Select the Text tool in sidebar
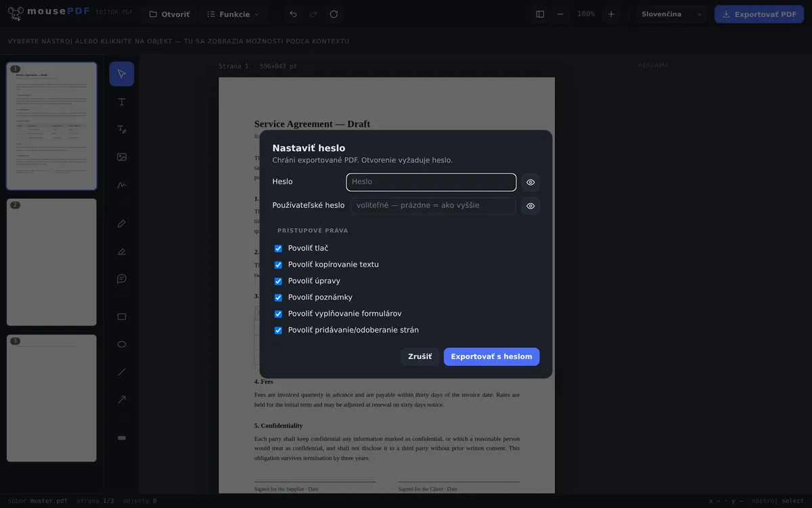 click(x=122, y=102)
